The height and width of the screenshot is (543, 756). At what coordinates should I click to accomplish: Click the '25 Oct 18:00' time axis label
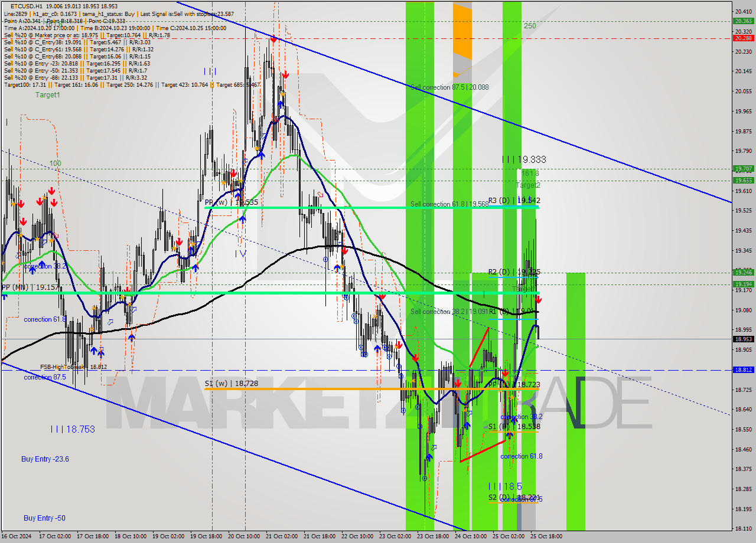tap(546, 537)
